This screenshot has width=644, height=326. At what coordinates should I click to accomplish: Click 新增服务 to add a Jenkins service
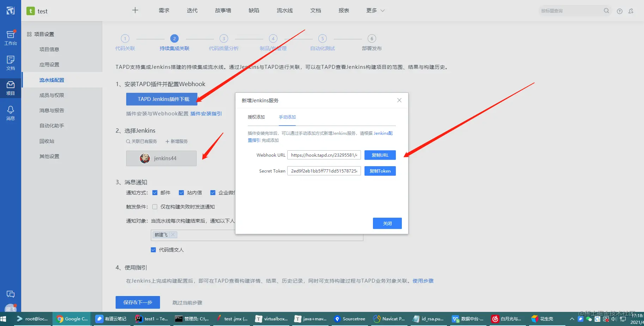pyautogui.click(x=177, y=141)
